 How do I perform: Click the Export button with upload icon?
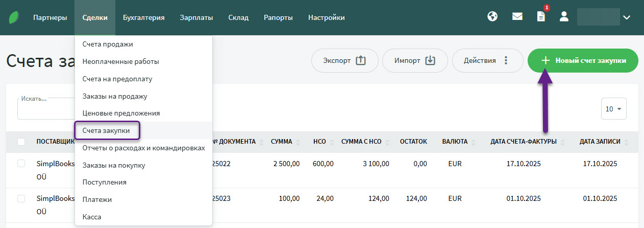[344, 61]
